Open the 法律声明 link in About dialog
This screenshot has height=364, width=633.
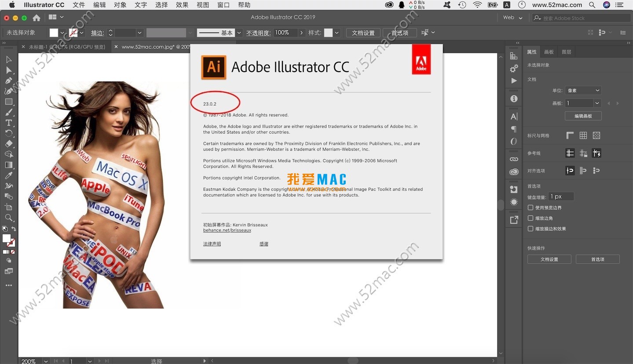pos(212,244)
